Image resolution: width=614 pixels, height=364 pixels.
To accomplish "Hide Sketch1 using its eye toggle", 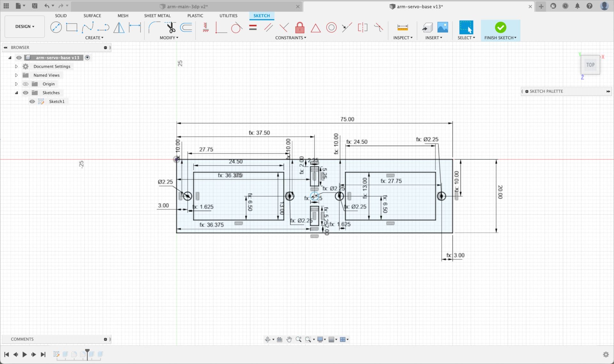I will click(32, 101).
